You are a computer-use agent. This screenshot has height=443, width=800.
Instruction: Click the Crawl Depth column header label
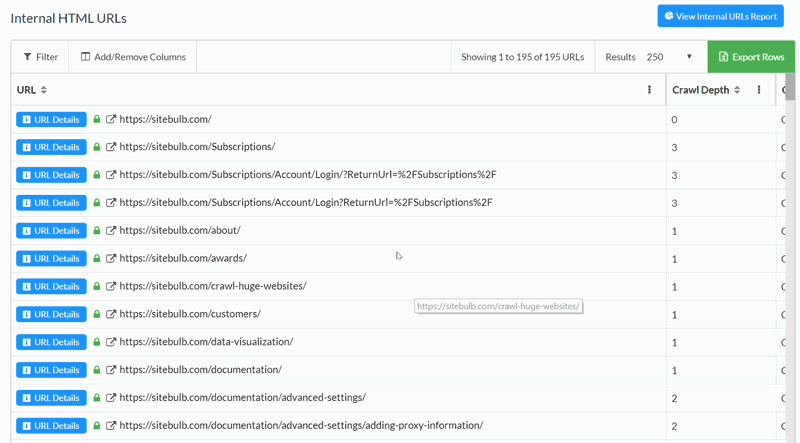(701, 90)
